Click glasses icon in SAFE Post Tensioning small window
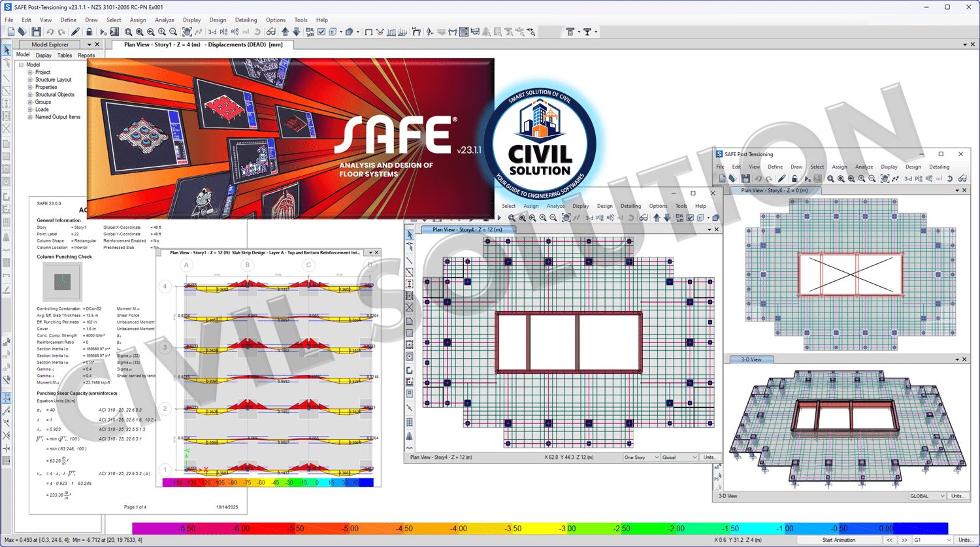The height and width of the screenshot is (547, 980). (x=962, y=178)
